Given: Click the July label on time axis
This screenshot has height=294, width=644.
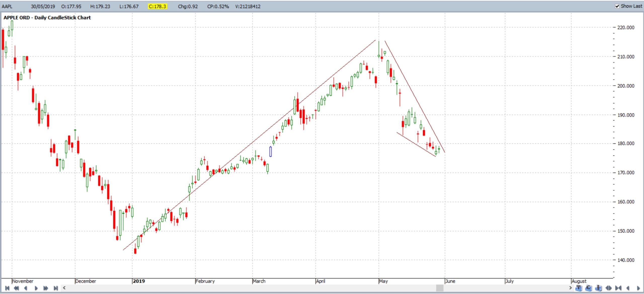Looking at the screenshot, I should 509,281.
